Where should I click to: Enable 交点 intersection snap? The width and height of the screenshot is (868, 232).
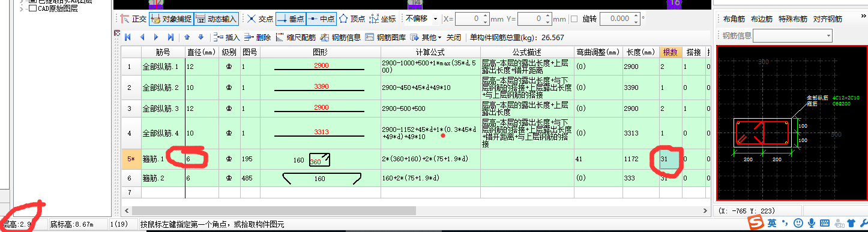pos(259,19)
